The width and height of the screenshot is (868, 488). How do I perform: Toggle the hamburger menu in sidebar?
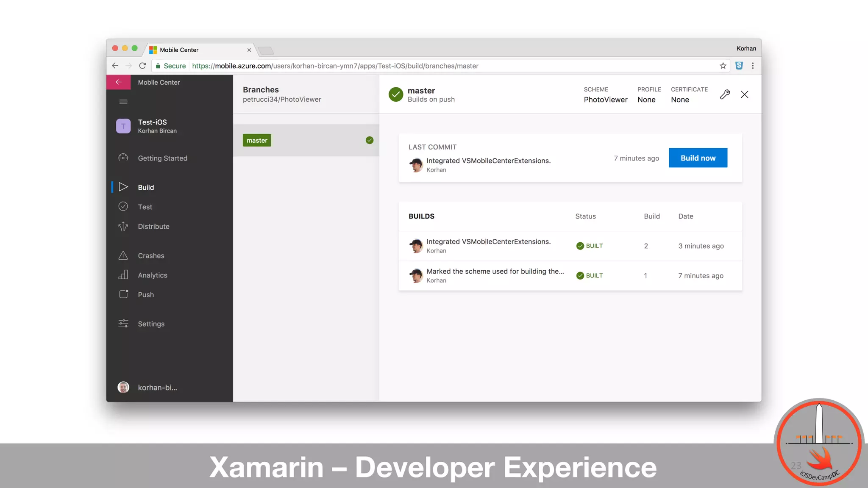point(123,102)
